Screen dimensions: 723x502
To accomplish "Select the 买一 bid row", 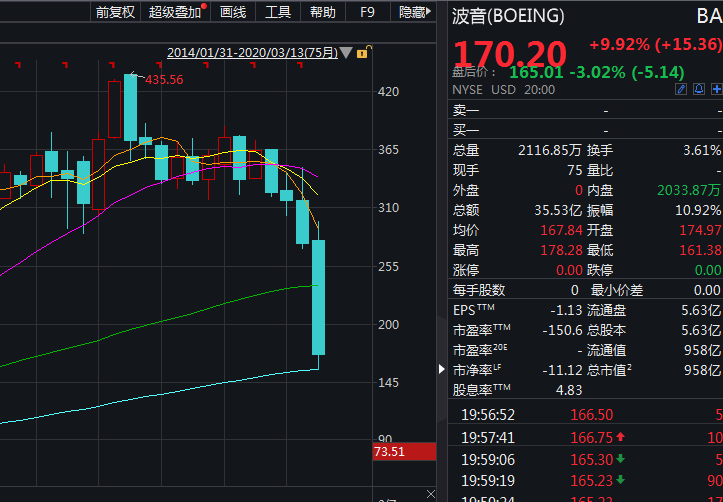I will click(585, 130).
